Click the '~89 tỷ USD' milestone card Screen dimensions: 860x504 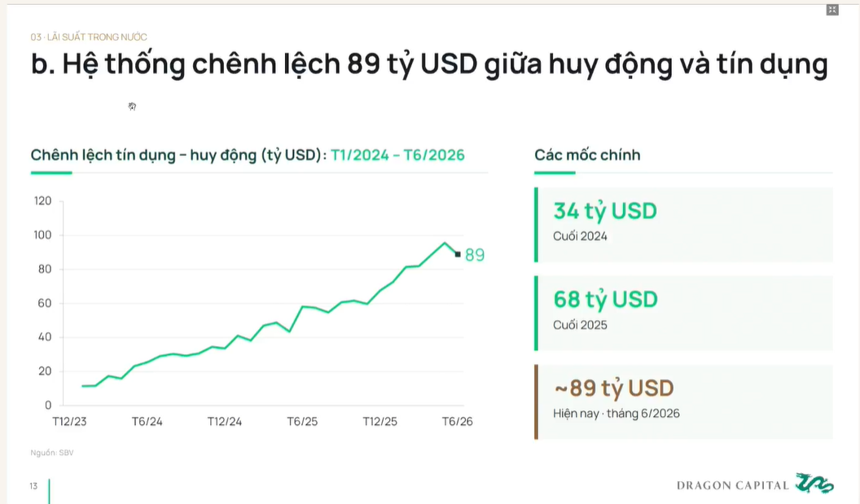click(x=683, y=402)
